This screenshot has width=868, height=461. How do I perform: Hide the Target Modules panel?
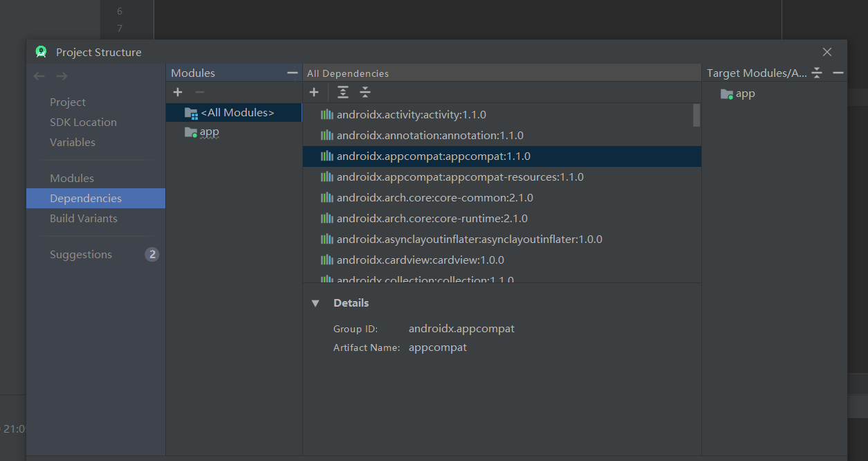[x=838, y=73]
